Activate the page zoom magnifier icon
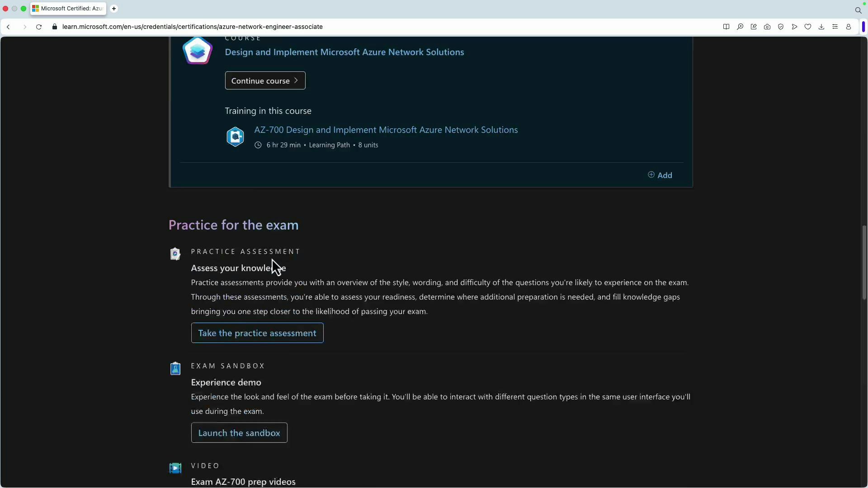This screenshot has width=868, height=488. point(740,27)
